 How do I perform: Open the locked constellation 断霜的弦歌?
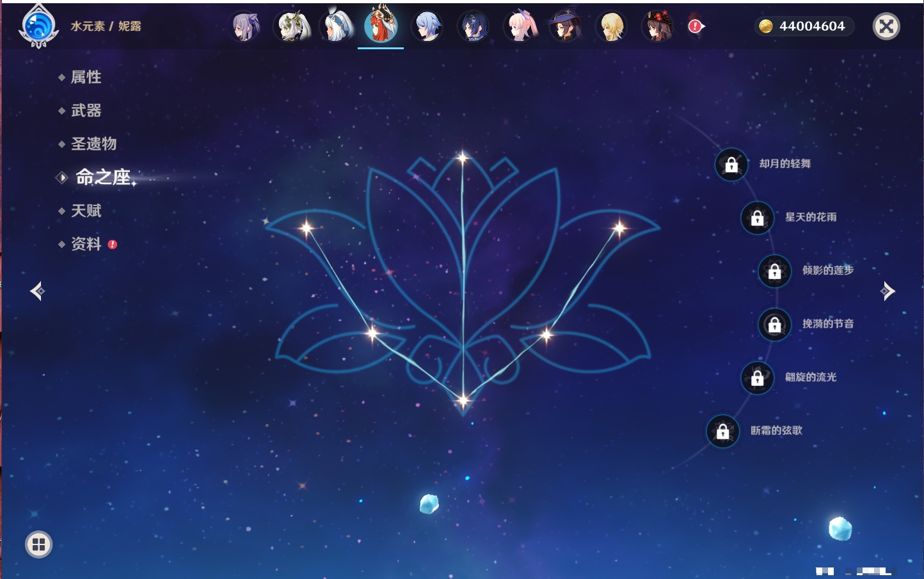[x=722, y=431]
